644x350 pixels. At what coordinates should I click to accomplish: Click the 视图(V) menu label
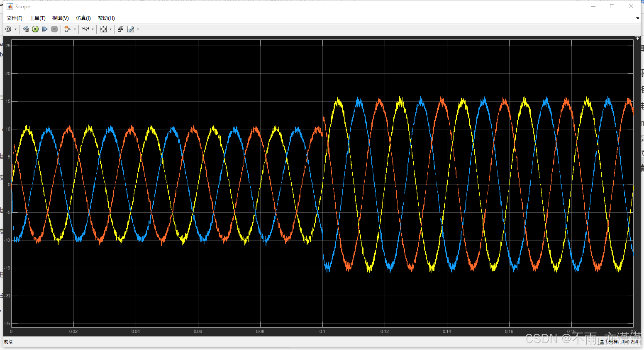[60, 18]
